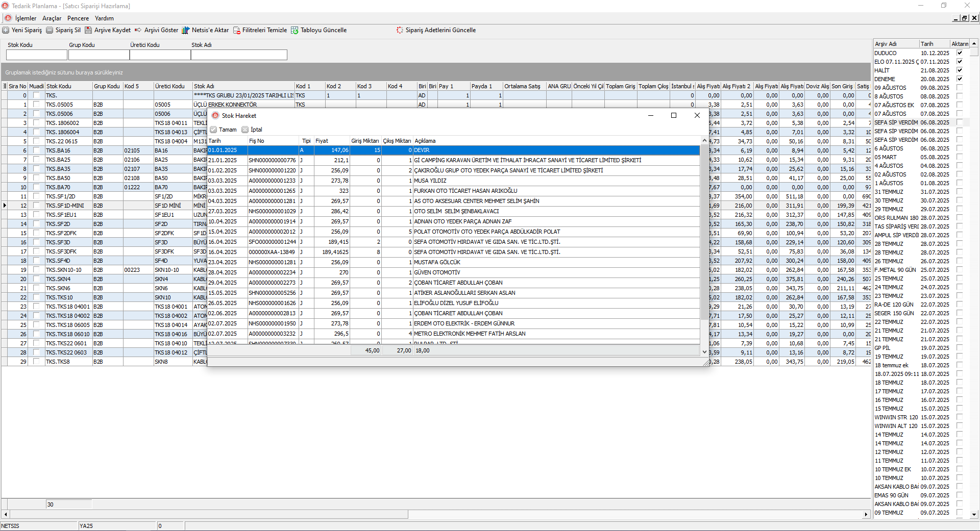Refresh table with Tabloyu Güncelle icon
The width and height of the screenshot is (980, 531).
tap(295, 30)
